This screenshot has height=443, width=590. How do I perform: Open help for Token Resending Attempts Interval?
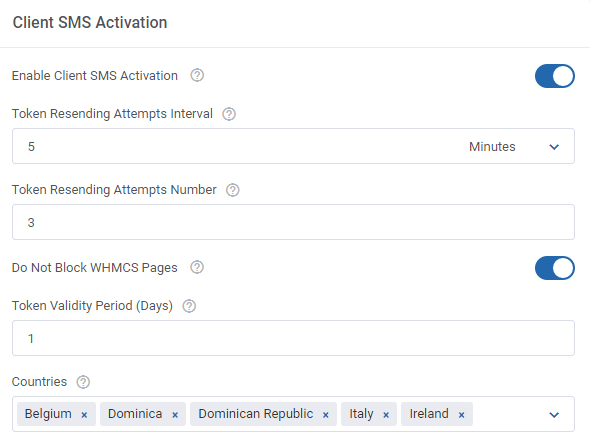(x=229, y=114)
